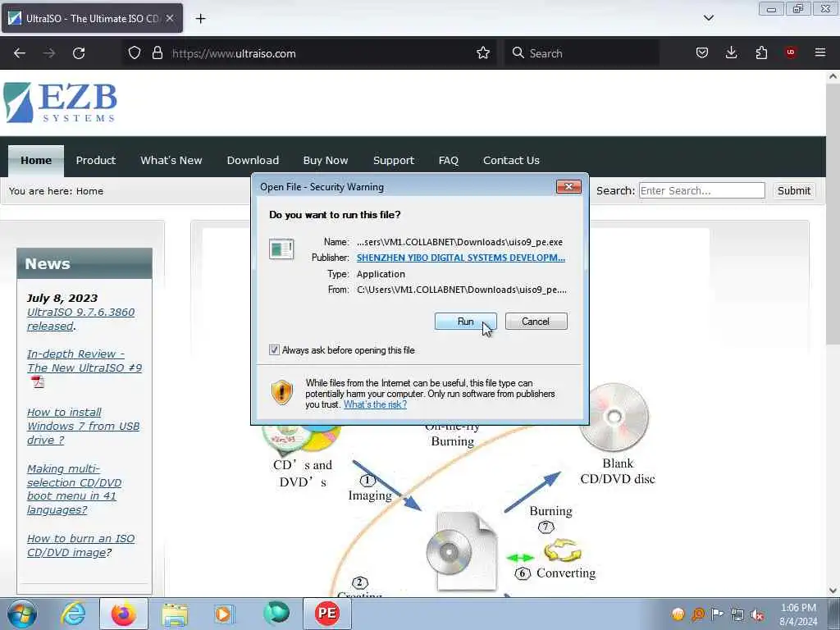The height and width of the screenshot is (630, 840).
Task: Click the Submit search button
Action: [793, 190]
